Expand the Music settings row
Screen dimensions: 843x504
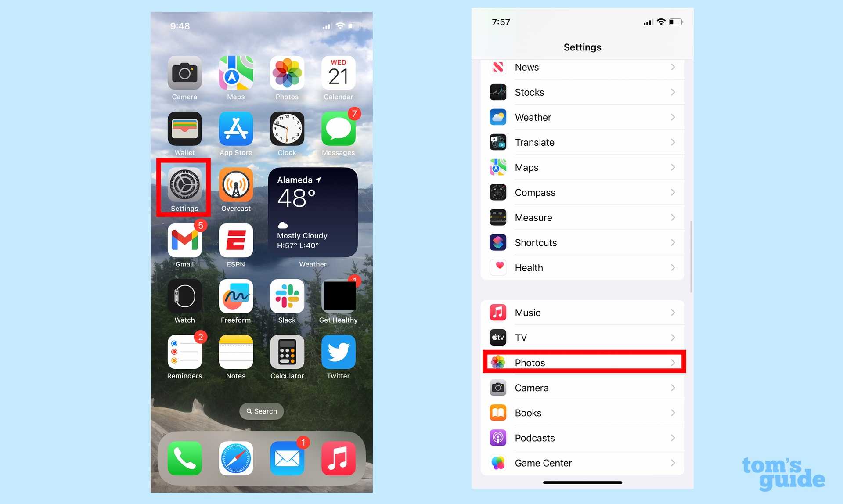click(583, 312)
